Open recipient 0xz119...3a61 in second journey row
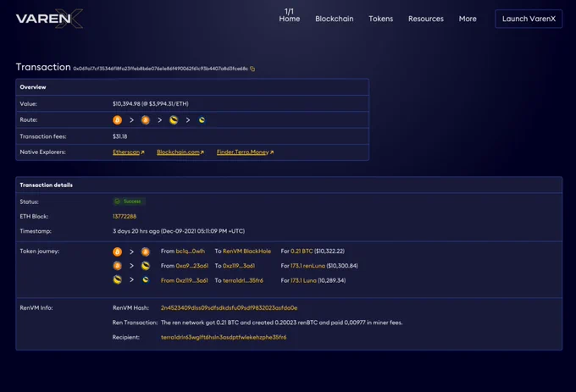This screenshot has height=392, width=576. 239,266
